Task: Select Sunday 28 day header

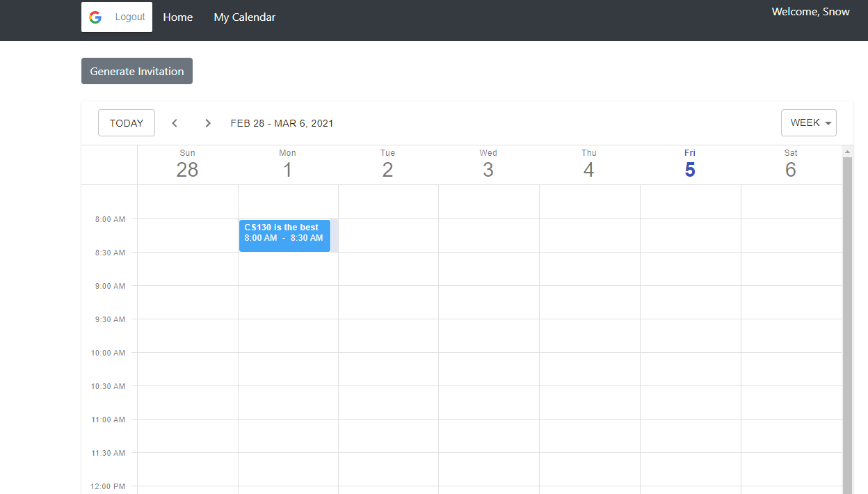Action: (187, 165)
